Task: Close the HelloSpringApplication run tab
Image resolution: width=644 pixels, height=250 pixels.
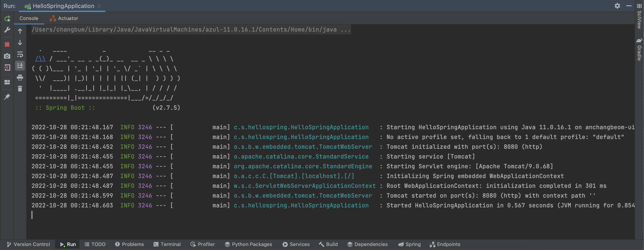Action: pos(99,6)
